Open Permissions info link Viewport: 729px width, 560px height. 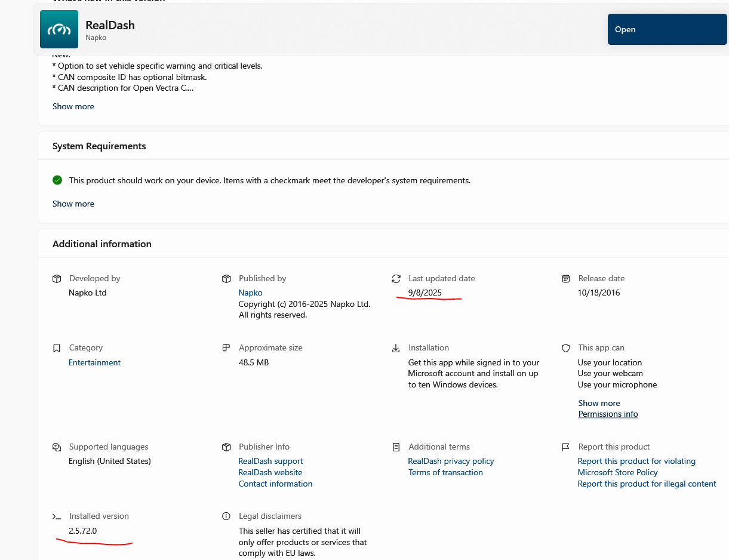[x=608, y=414]
